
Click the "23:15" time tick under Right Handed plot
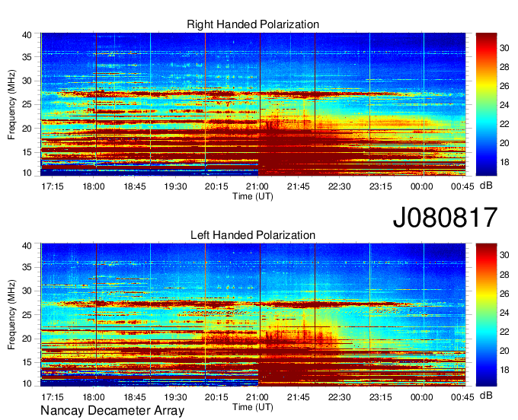coord(380,186)
